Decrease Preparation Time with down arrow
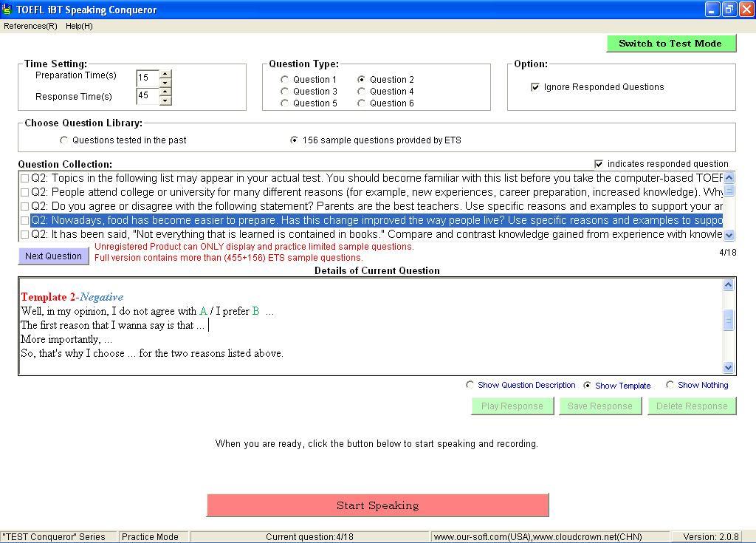The width and height of the screenshot is (756, 543). click(165, 82)
